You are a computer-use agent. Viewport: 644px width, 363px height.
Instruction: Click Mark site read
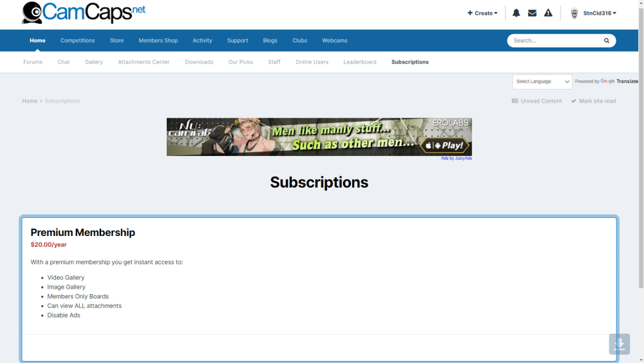(x=594, y=101)
